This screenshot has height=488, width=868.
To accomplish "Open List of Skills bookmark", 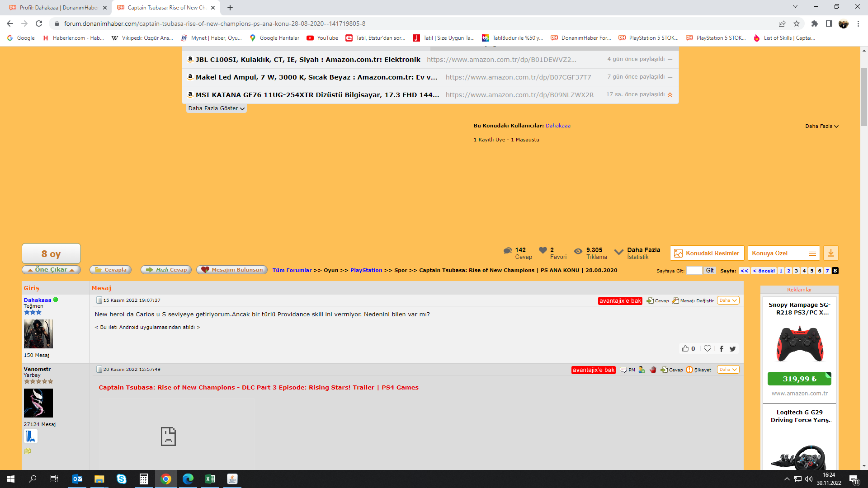I will point(784,38).
